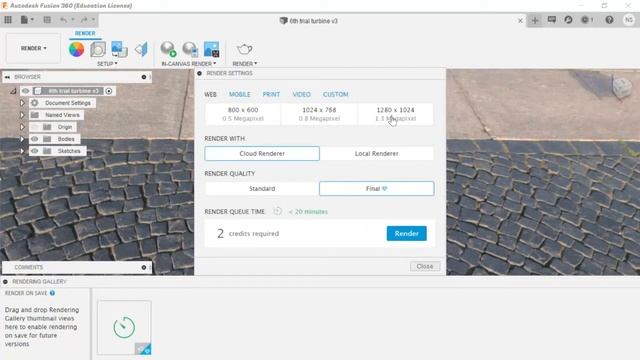Expand Sketches tree node
This screenshot has width=640, height=360.
(x=22, y=151)
